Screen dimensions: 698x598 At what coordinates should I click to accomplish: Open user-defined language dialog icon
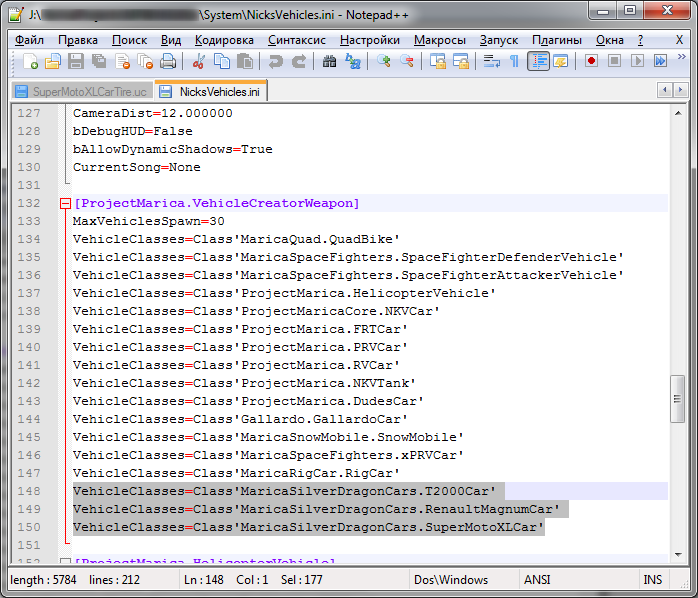tap(561, 61)
